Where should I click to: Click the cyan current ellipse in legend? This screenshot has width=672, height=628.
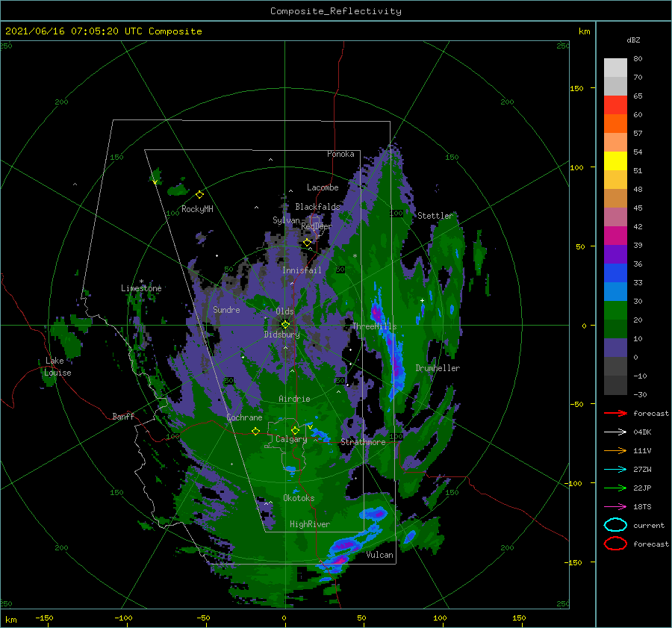click(615, 525)
